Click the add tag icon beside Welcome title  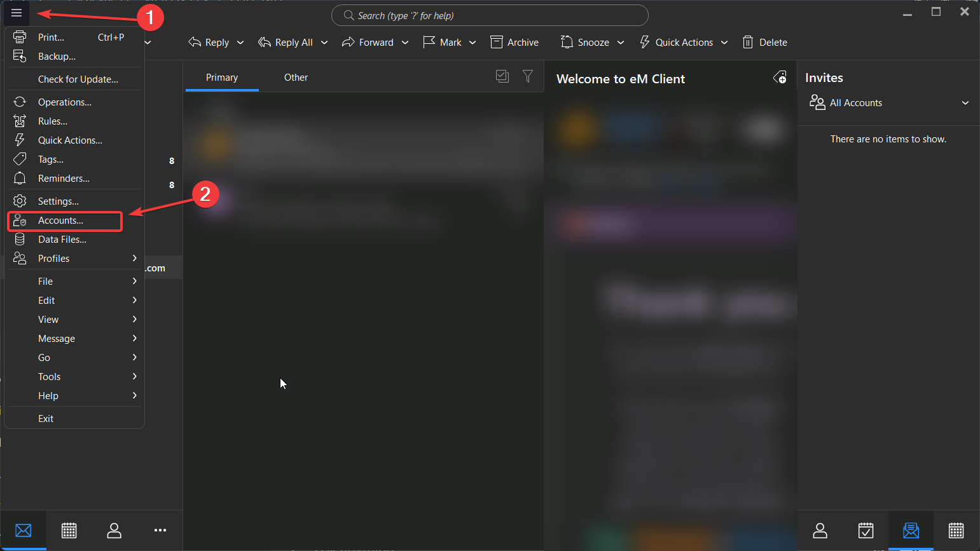[x=780, y=78]
